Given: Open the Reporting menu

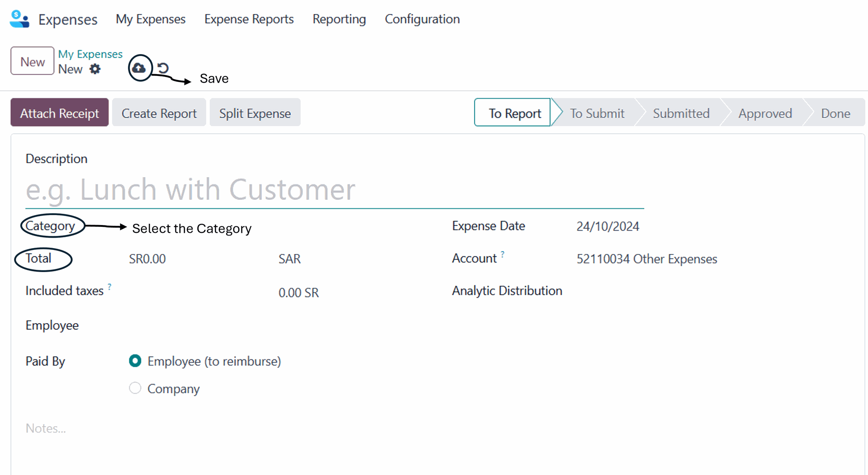Looking at the screenshot, I should [x=339, y=19].
